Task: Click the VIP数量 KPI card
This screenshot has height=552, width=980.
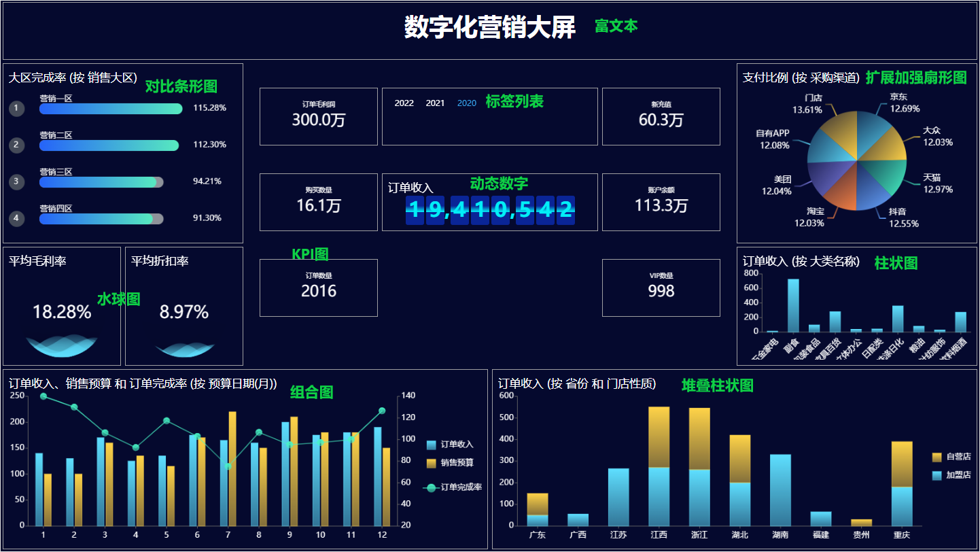Action: 661,288
